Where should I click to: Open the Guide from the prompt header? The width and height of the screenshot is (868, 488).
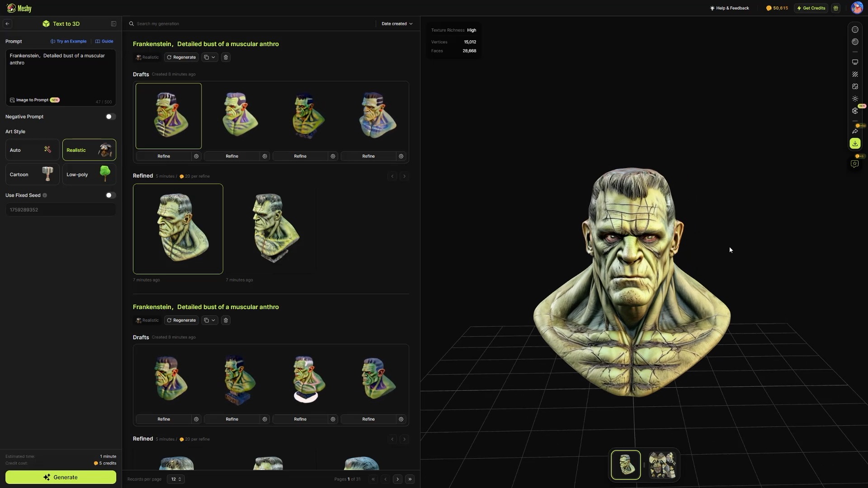point(104,41)
